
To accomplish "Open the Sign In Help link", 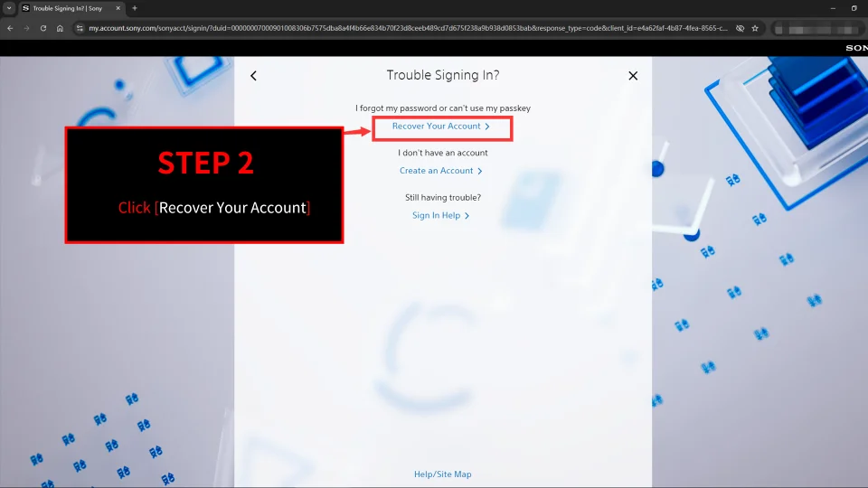I will pos(440,216).
